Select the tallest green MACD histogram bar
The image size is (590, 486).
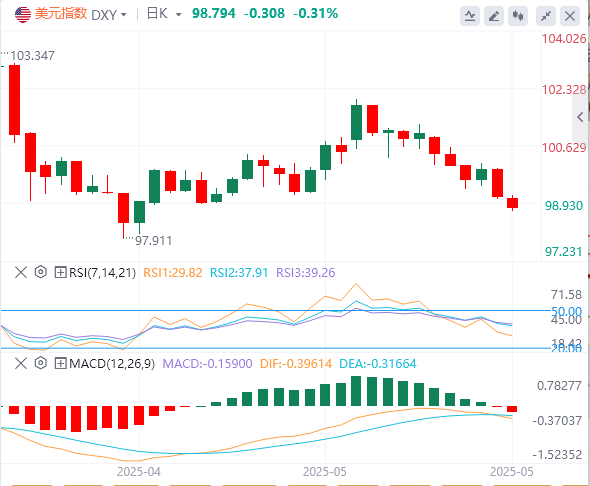click(356, 391)
